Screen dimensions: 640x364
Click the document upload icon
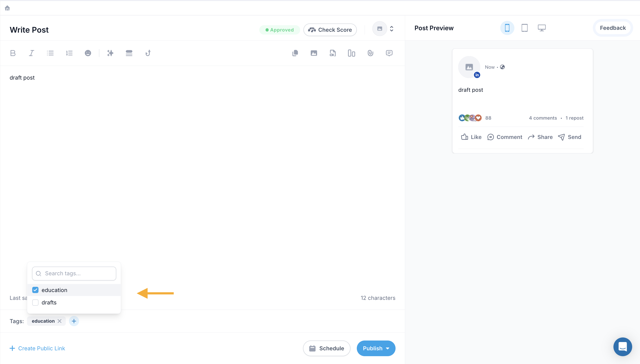332,53
